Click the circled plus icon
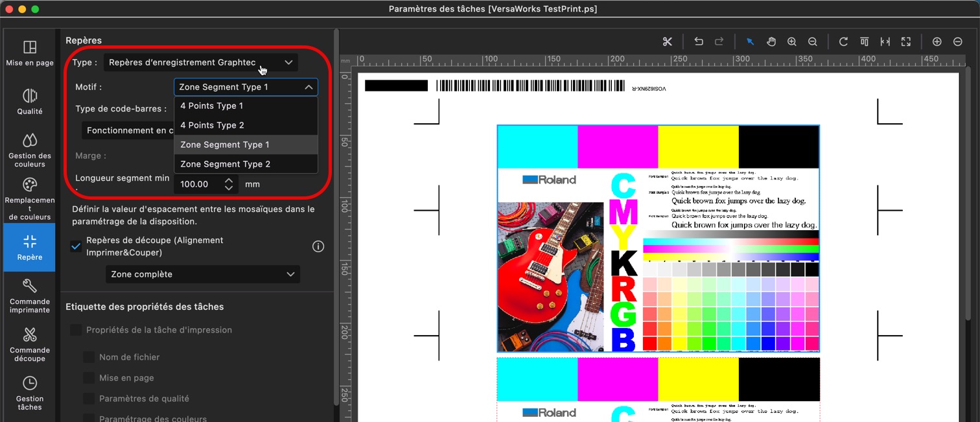 point(937,41)
